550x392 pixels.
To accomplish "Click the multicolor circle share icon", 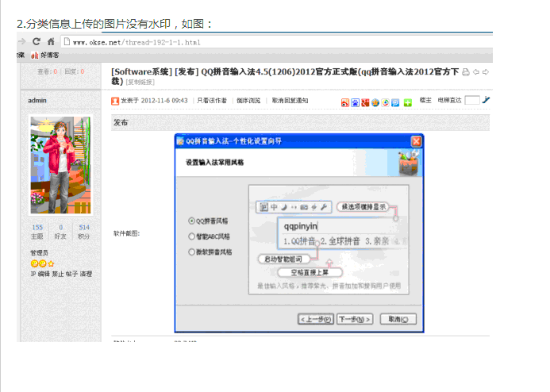I will pos(386,102).
